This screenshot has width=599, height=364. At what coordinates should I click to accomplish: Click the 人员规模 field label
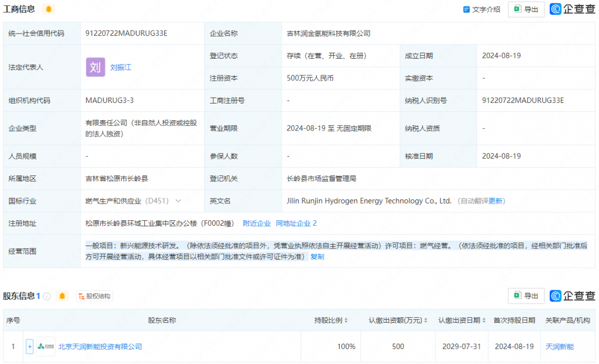[22, 156]
